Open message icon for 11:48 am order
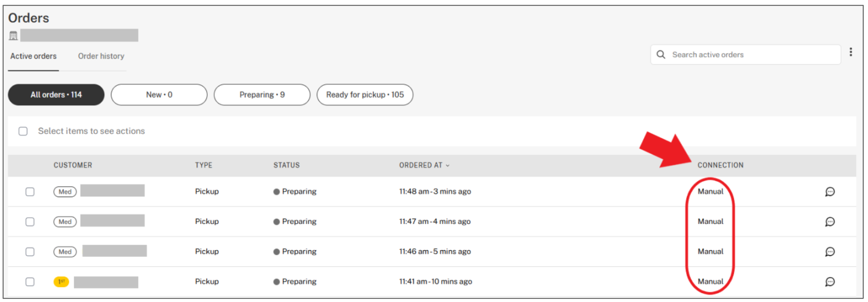The image size is (868, 302). click(830, 192)
